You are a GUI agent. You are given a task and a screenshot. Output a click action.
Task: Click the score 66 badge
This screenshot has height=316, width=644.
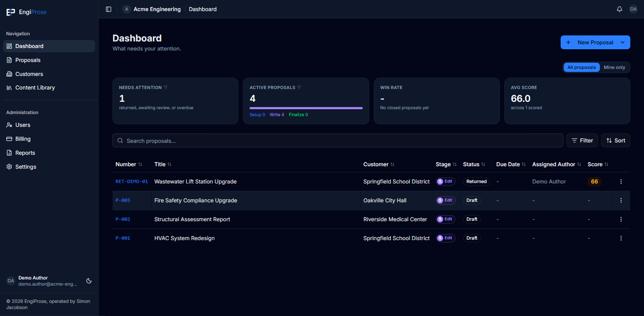pyautogui.click(x=594, y=181)
